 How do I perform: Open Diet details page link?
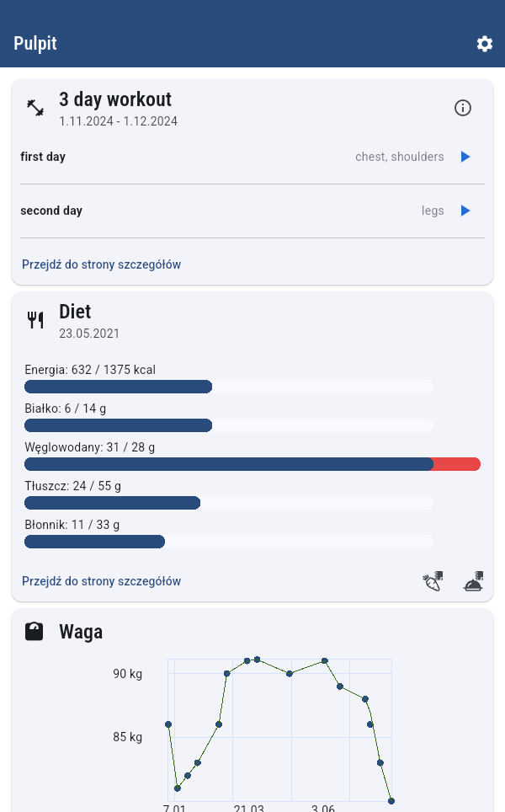click(101, 581)
